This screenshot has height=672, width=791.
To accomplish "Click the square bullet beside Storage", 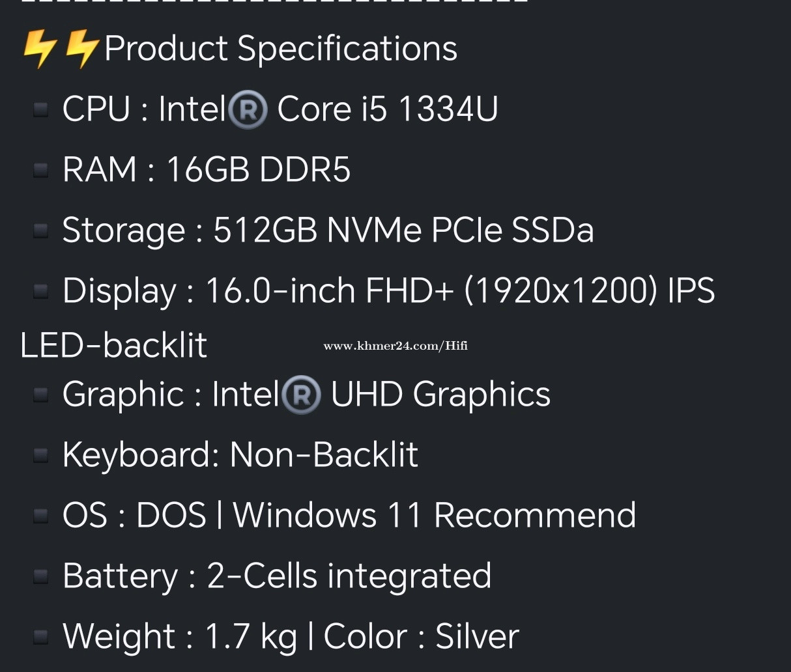I will [41, 231].
